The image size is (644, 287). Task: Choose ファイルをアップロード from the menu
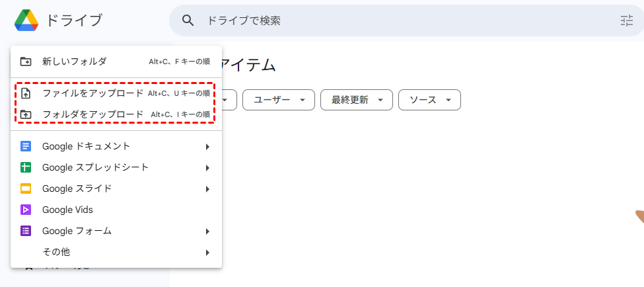coord(116,93)
